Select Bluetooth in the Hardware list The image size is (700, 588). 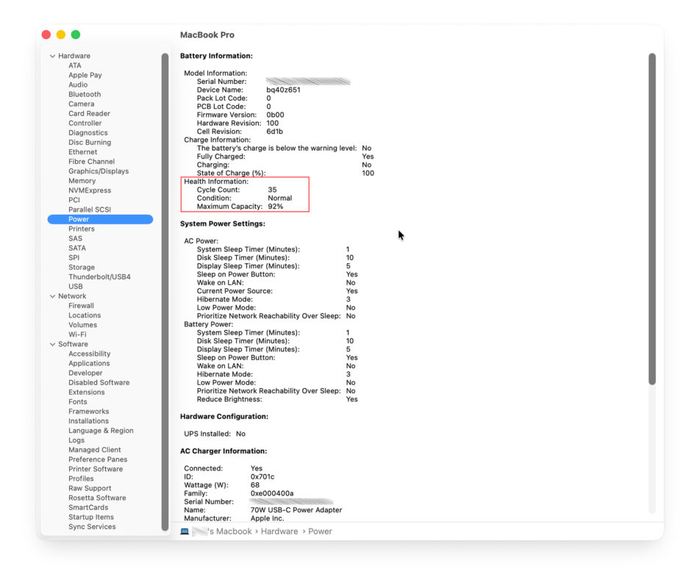85,94
